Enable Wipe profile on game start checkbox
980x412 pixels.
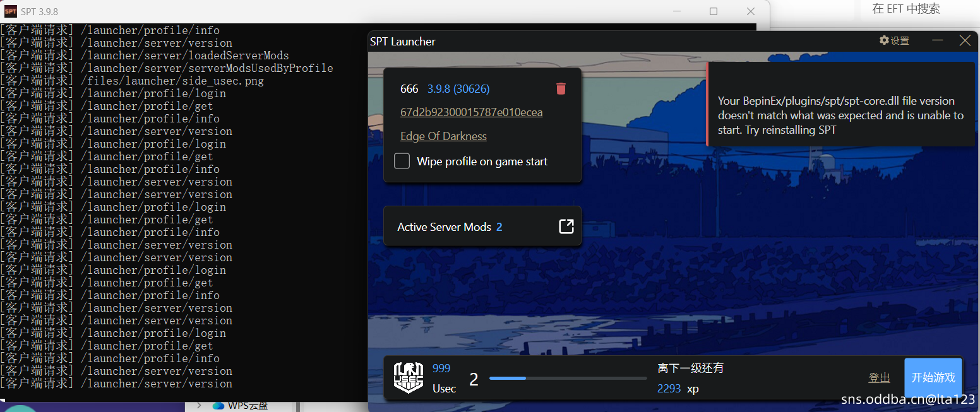(x=402, y=161)
